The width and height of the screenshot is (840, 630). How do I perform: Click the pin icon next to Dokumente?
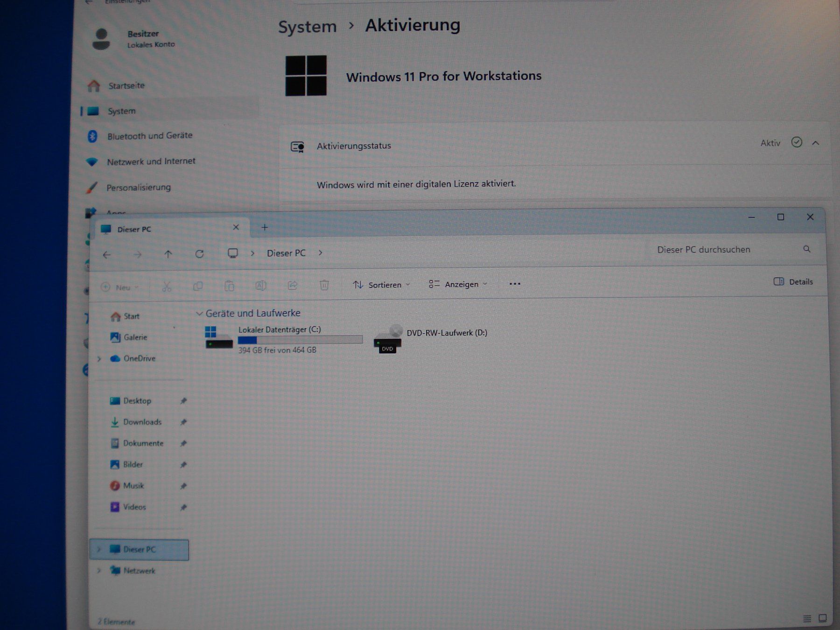click(x=183, y=444)
